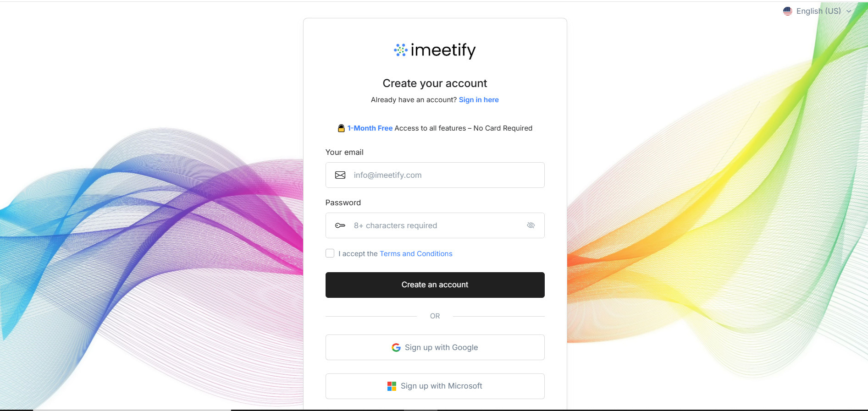This screenshot has width=868, height=411.
Task: Click the chevron arrow next to language
Action: click(x=849, y=11)
